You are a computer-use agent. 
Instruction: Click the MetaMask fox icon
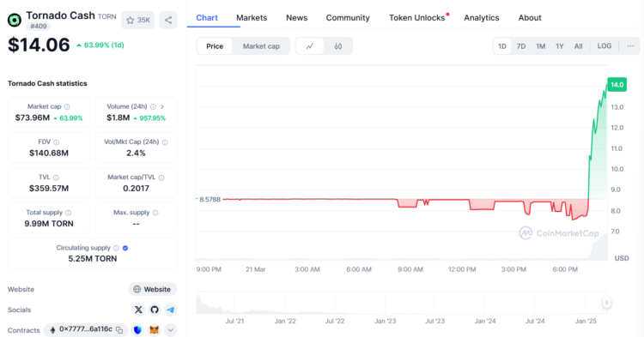pos(154,330)
